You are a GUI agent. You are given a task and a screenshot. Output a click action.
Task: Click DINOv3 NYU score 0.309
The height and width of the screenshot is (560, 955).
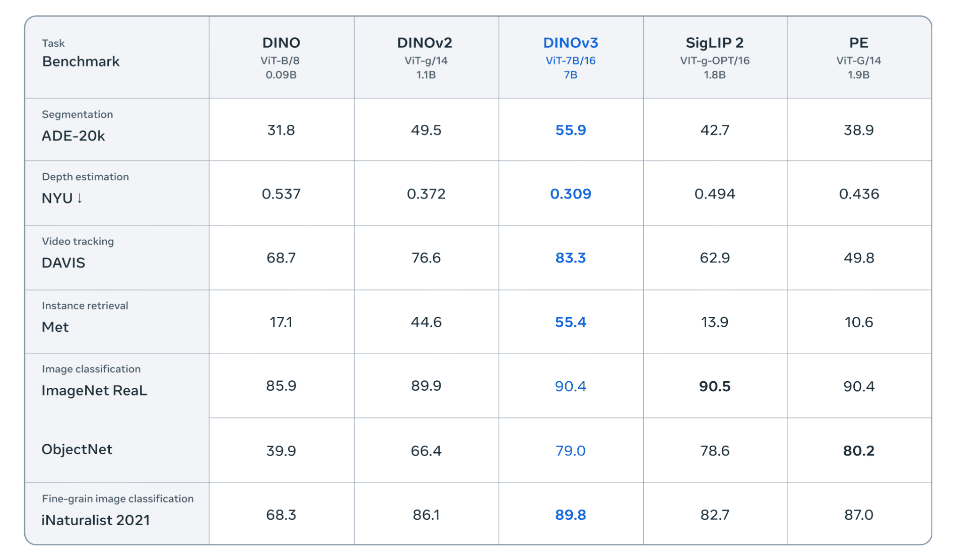(570, 194)
